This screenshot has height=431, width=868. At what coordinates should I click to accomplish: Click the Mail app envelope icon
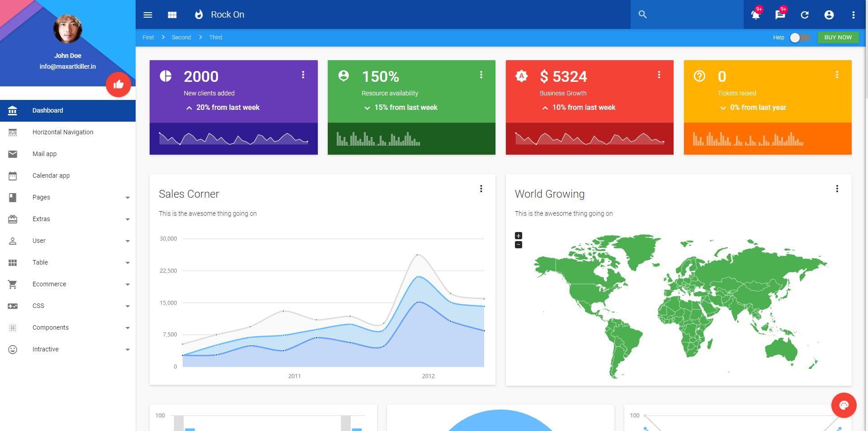13,154
